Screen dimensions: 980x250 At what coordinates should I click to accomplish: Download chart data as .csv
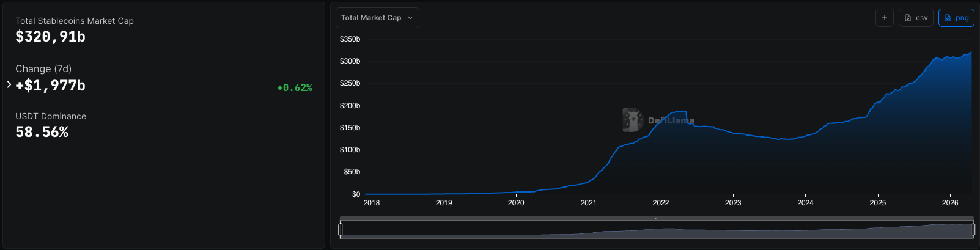(x=916, y=18)
